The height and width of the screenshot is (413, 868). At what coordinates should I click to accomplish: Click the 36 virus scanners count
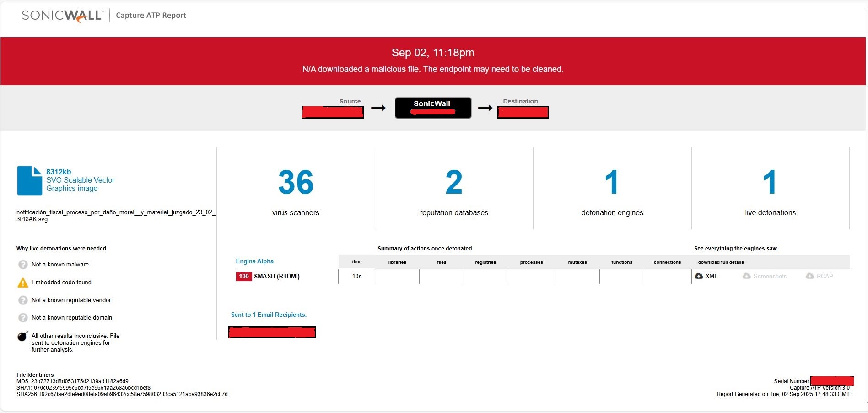[296, 183]
